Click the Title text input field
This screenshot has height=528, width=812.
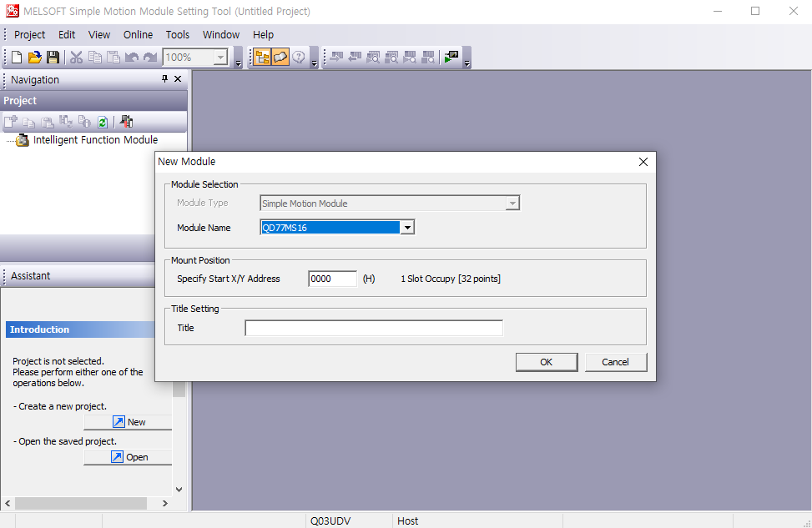373,328
